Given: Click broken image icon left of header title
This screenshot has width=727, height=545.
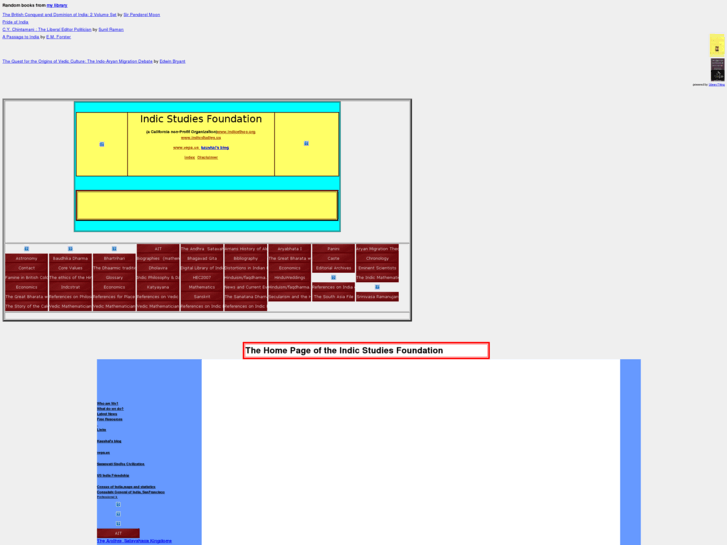Looking at the screenshot, I should click(x=102, y=144).
